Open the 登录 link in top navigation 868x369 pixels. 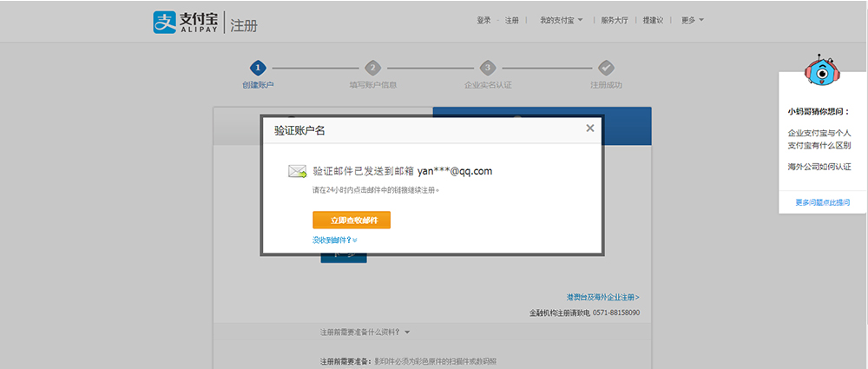click(483, 20)
